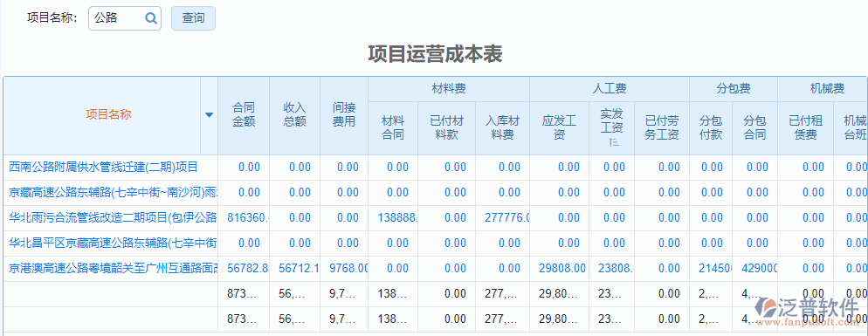Select the 项目名称 column header

coord(108,114)
